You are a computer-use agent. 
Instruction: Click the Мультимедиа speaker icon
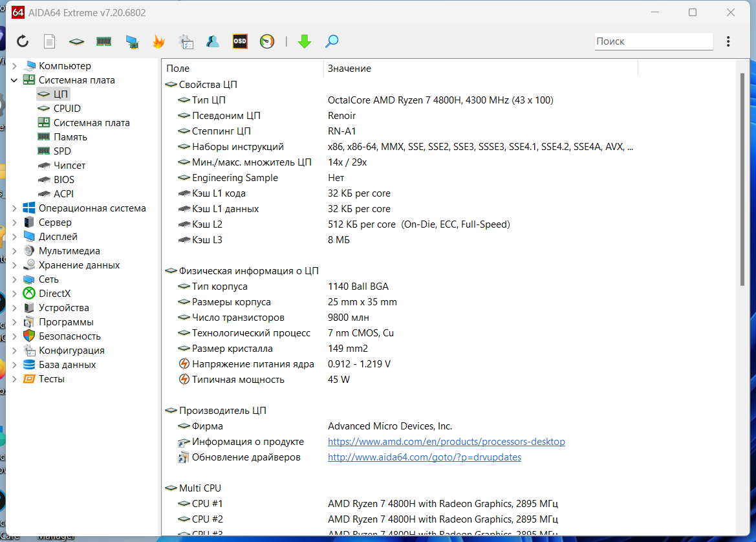coord(29,251)
